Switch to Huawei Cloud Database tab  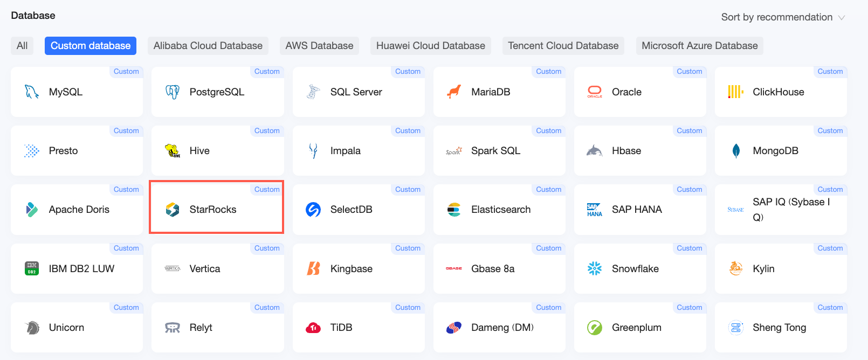point(431,46)
